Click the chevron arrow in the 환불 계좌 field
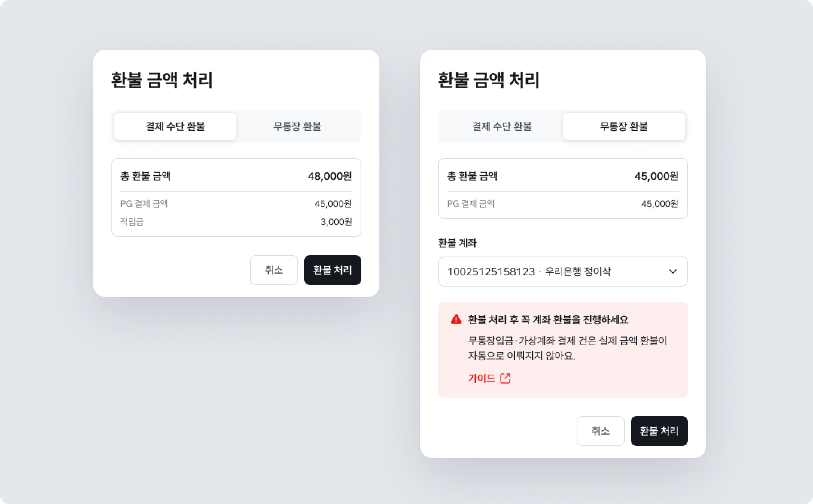 (x=673, y=272)
